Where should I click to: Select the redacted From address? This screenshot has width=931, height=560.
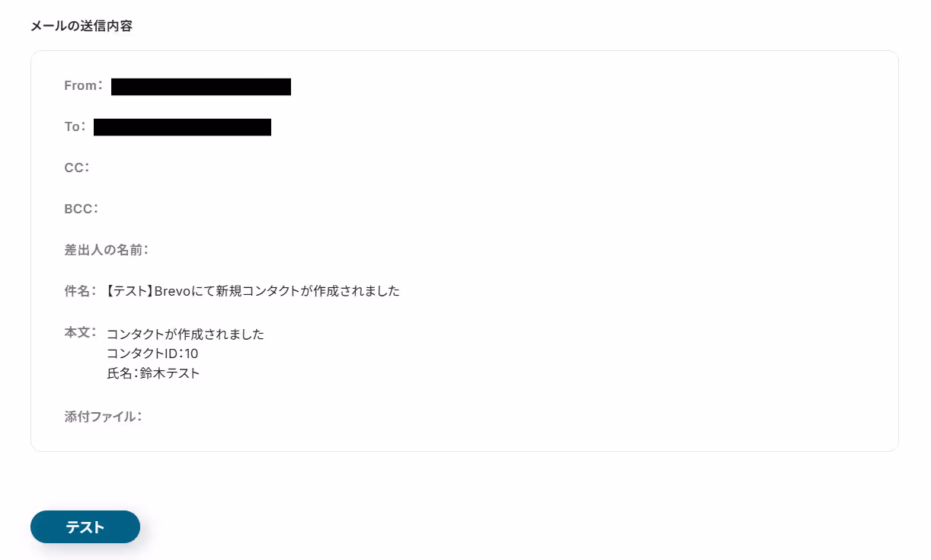point(201,86)
